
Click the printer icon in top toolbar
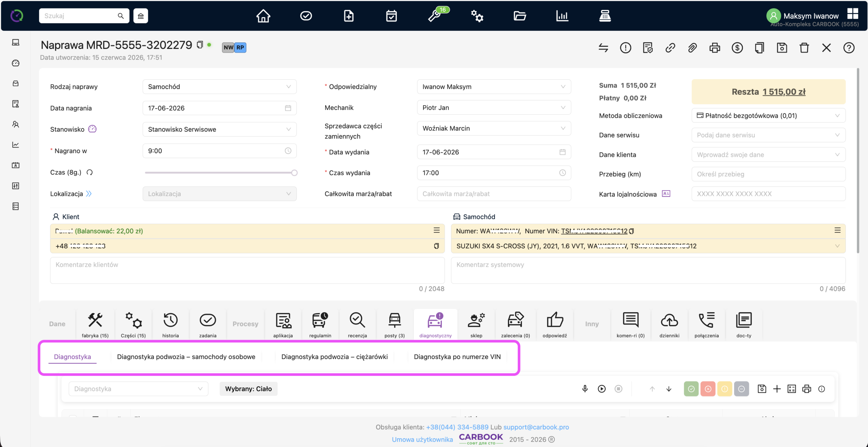(714, 48)
